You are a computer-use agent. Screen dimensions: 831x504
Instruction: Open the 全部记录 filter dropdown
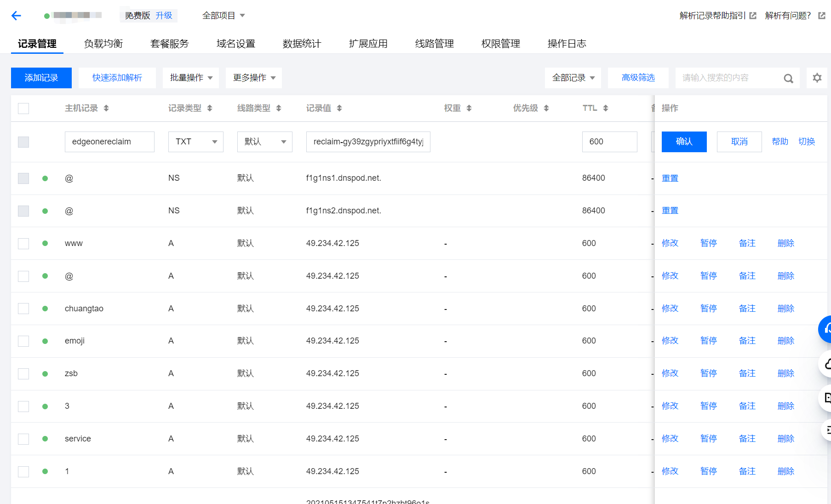click(573, 78)
